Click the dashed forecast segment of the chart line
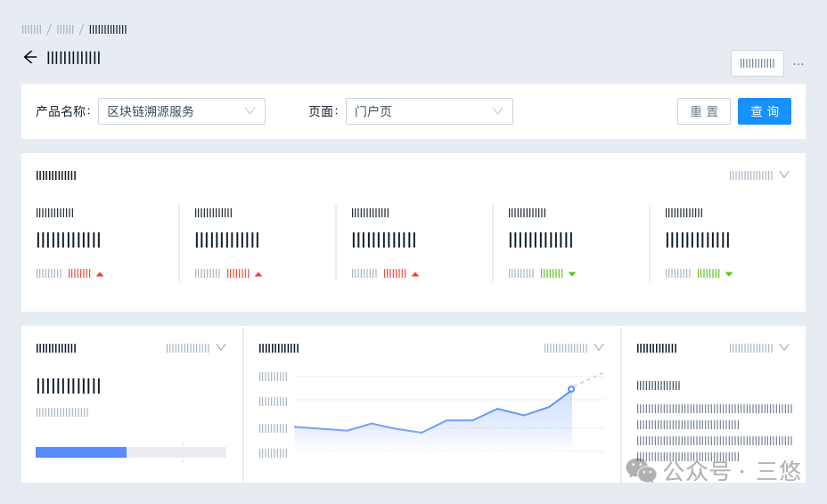This screenshot has width=827, height=504. click(x=587, y=380)
